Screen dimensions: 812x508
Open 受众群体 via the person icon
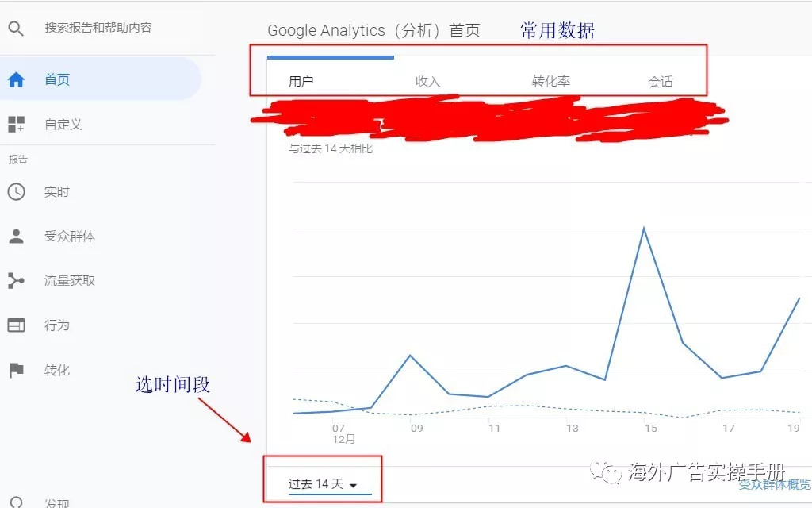tap(16, 236)
